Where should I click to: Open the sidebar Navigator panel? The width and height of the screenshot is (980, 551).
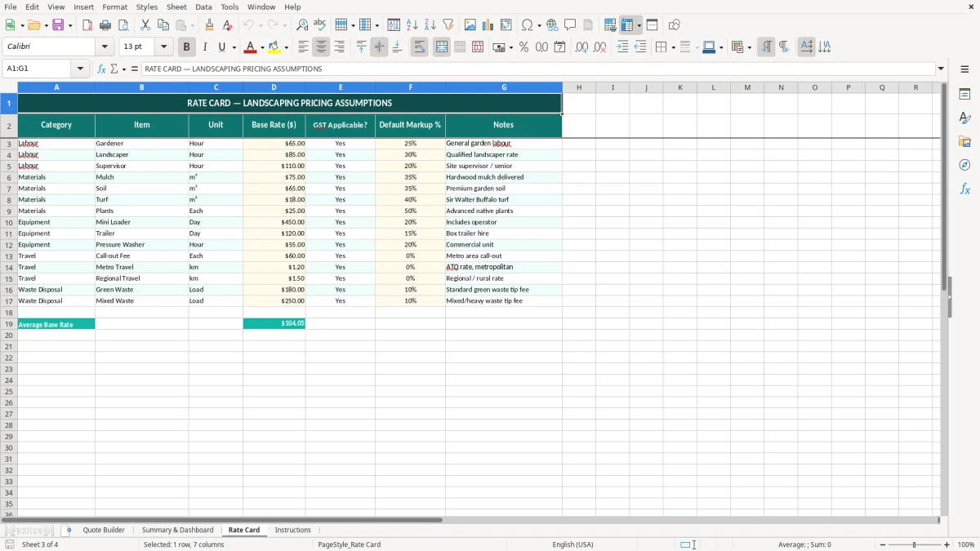click(x=964, y=165)
